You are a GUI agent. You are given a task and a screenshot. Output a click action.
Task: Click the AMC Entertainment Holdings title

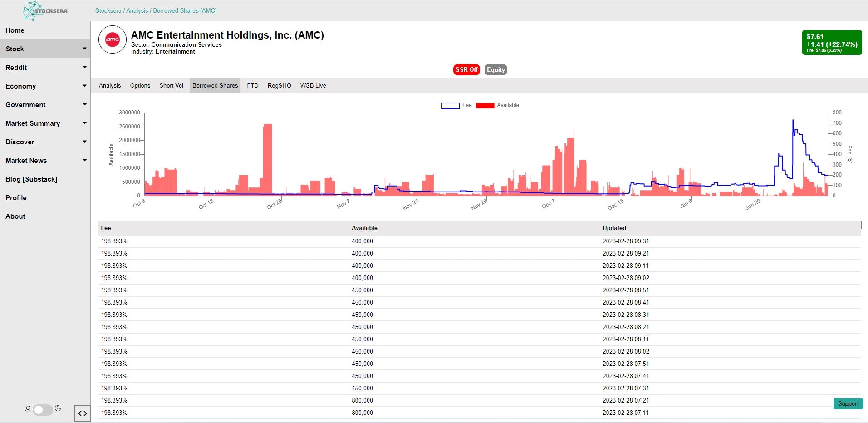pyautogui.click(x=227, y=35)
